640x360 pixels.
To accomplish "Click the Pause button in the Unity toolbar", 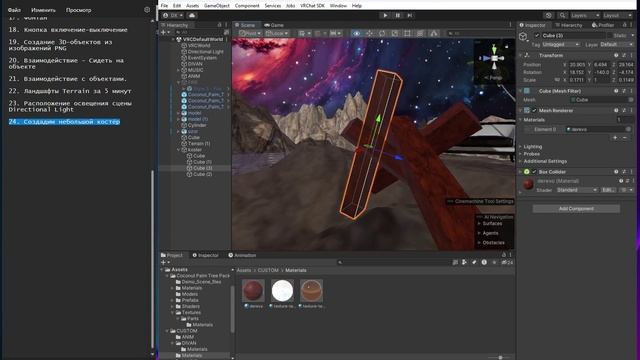I will pyautogui.click(x=398, y=16).
